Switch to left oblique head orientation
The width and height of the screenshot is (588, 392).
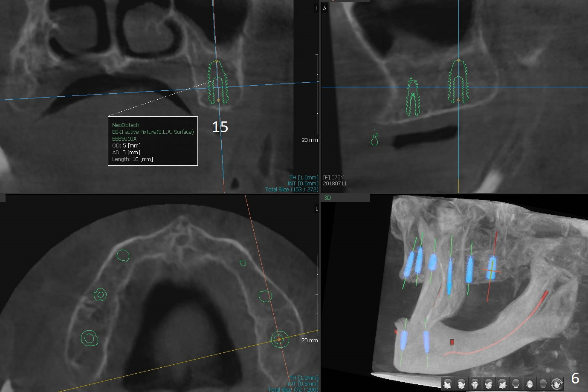click(461, 384)
